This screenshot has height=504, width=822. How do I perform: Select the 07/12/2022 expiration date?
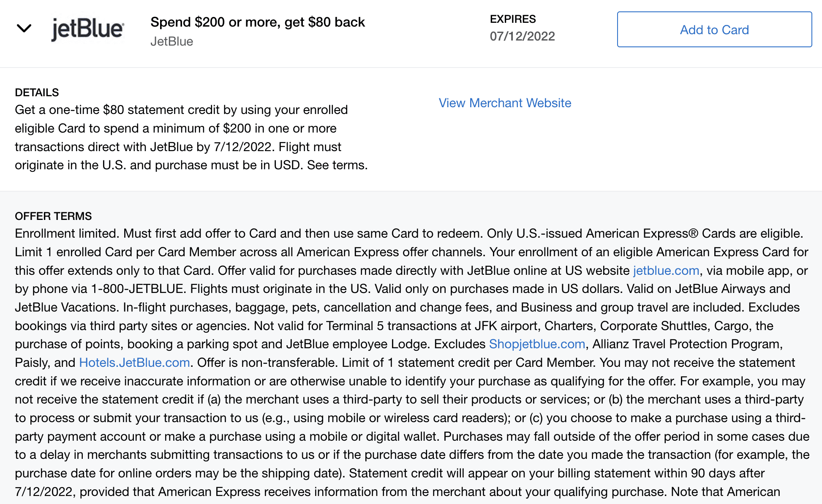click(x=523, y=36)
